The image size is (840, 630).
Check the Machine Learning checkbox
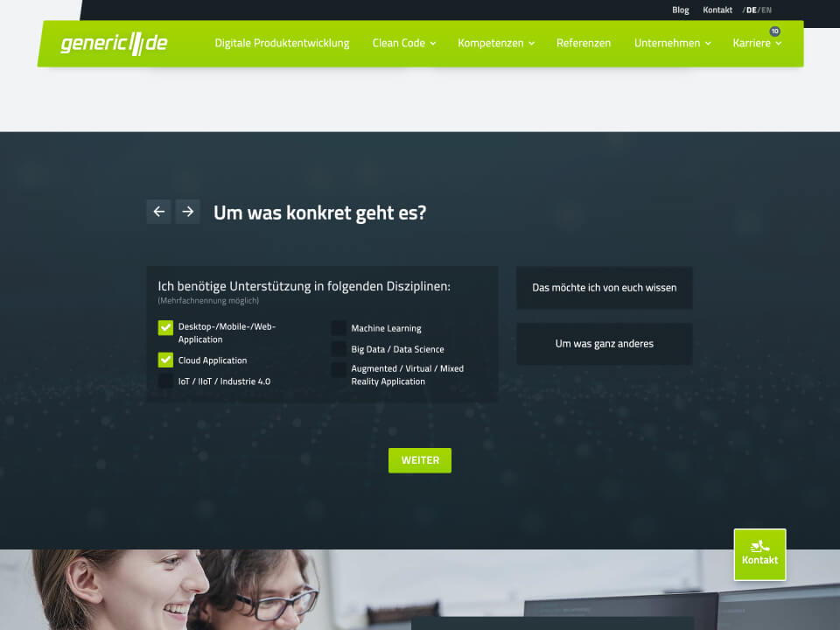click(339, 327)
